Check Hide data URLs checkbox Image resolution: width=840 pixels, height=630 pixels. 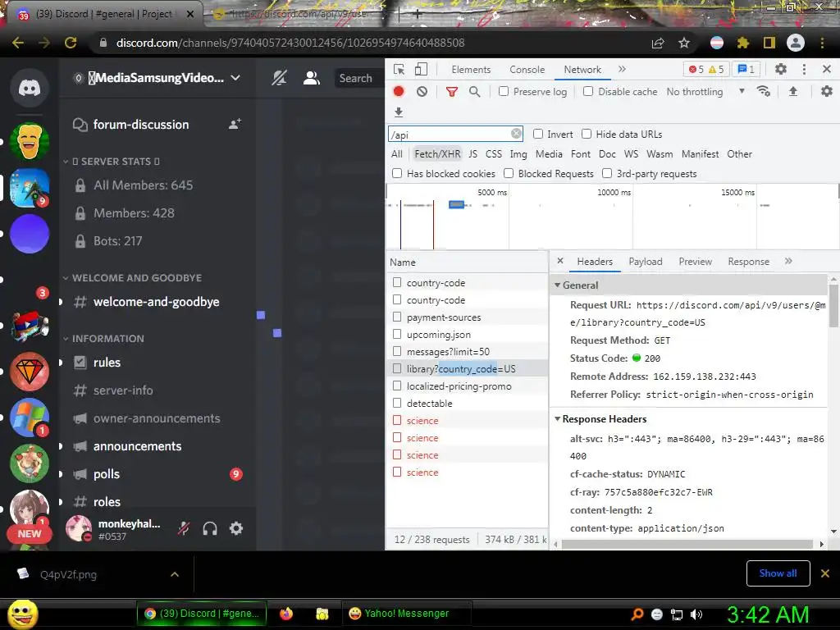(587, 134)
